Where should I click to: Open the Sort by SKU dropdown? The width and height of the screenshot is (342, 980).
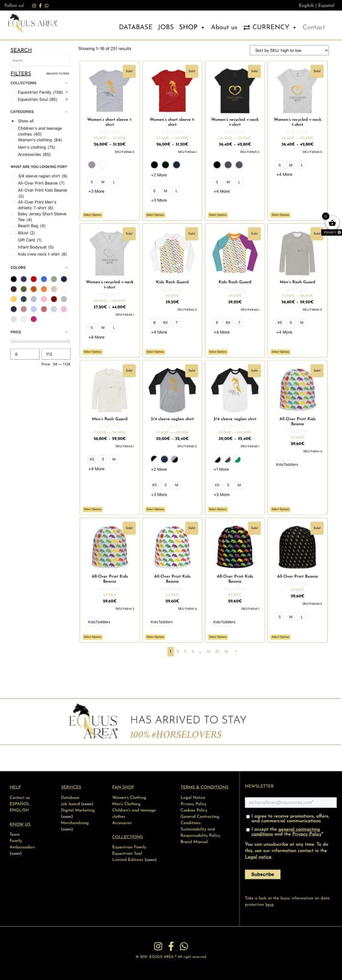point(289,50)
